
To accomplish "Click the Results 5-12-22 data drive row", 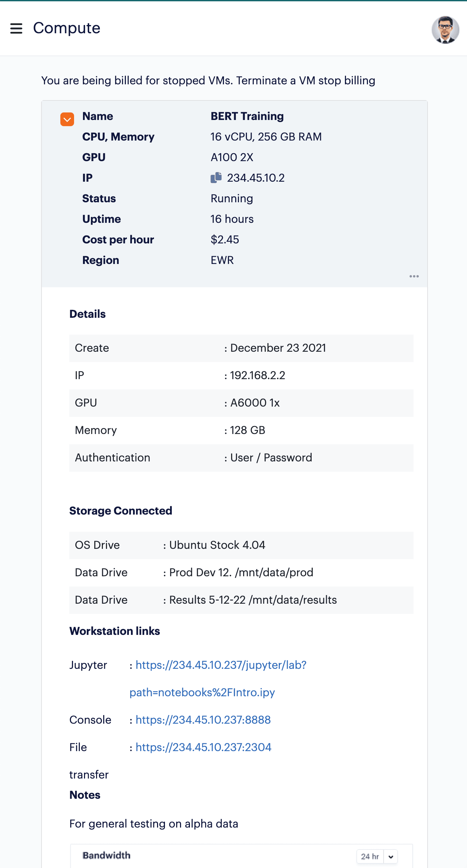I will 241,600.
